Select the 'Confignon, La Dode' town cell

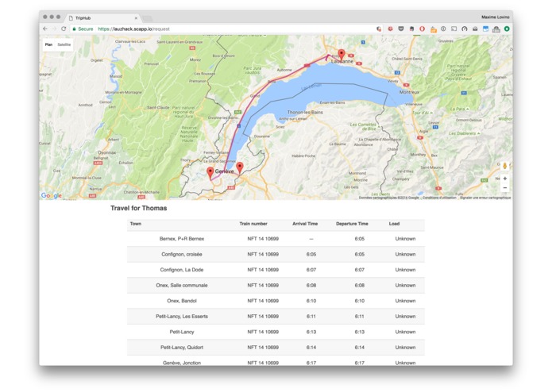tap(182, 270)
